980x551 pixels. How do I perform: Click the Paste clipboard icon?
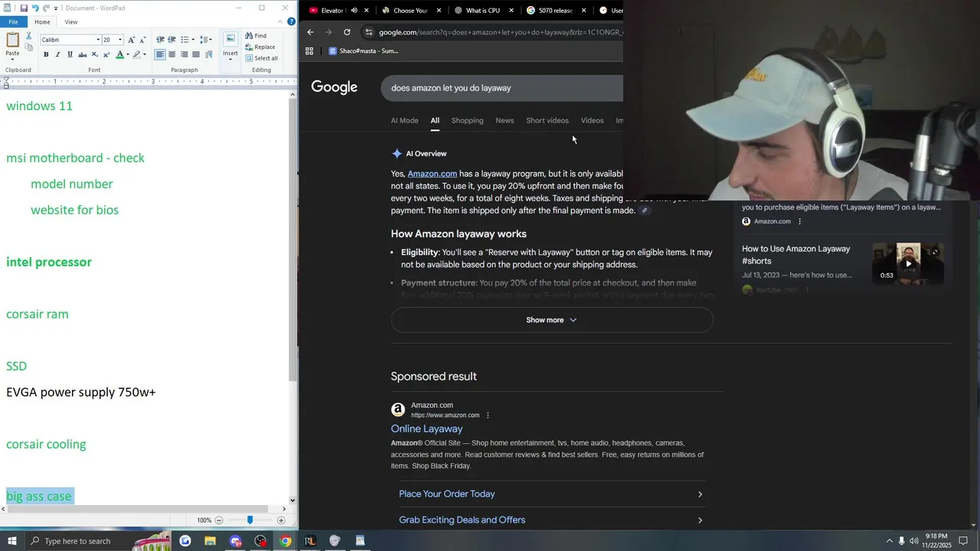(12, 40)
